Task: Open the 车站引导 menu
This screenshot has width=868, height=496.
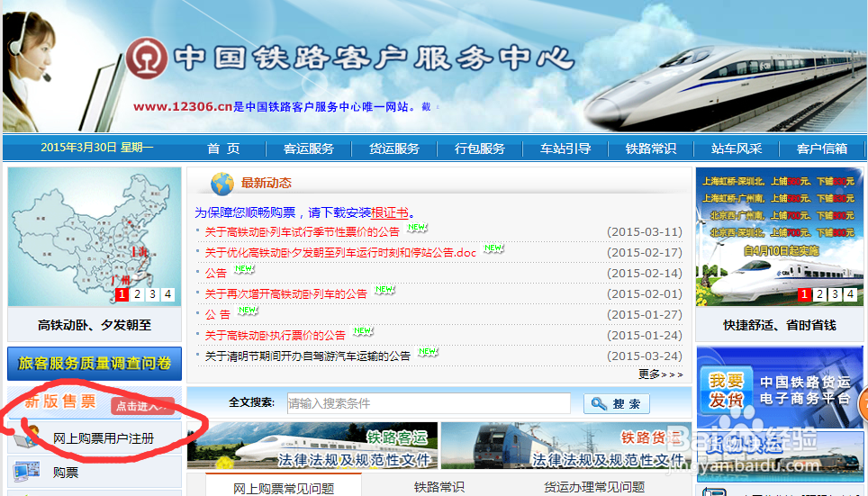Action: pos(565,149)
